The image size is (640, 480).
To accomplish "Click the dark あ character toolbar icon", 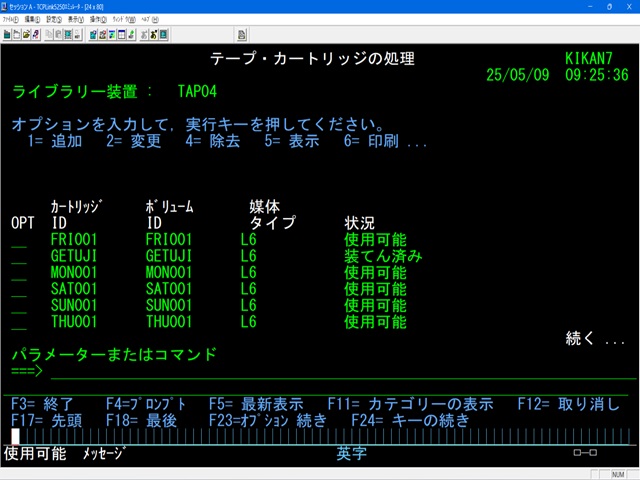I will tap(153, 35).
